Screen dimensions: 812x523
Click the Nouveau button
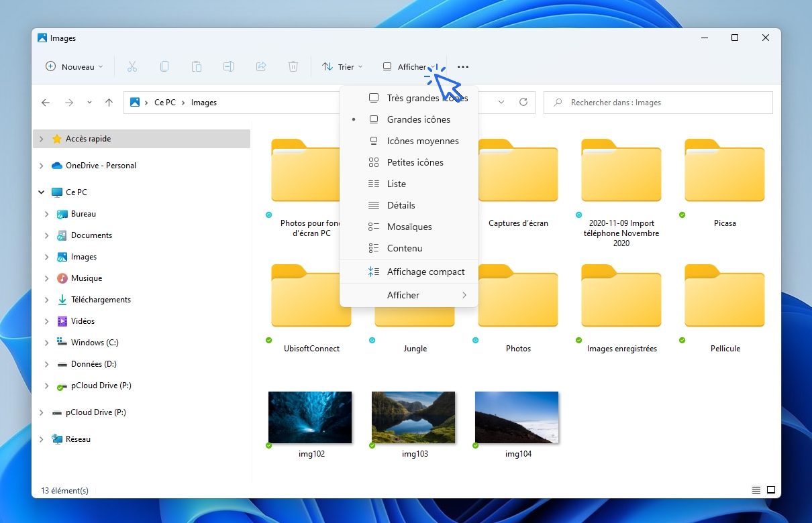click(x=74, y=66)
